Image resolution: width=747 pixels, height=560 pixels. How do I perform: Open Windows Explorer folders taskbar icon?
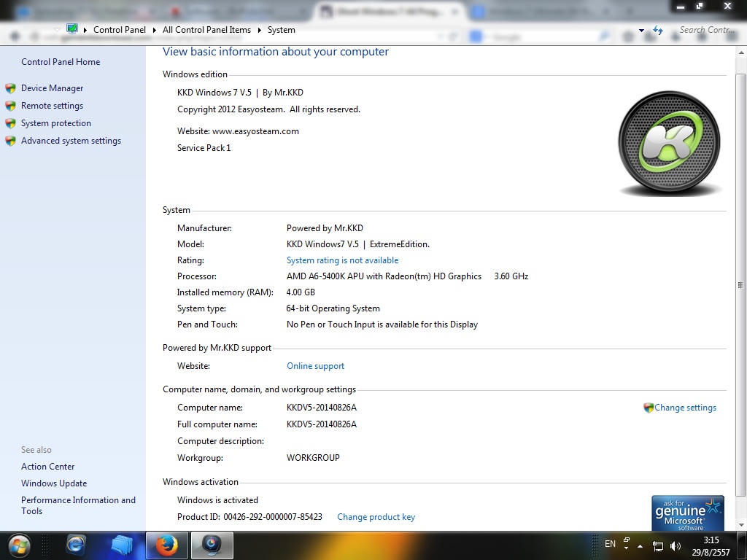point(122,545)
